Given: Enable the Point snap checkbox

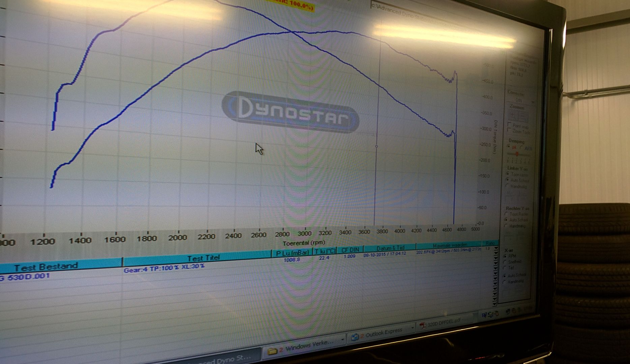Looking at the screenshot, I should pos(509,125).
